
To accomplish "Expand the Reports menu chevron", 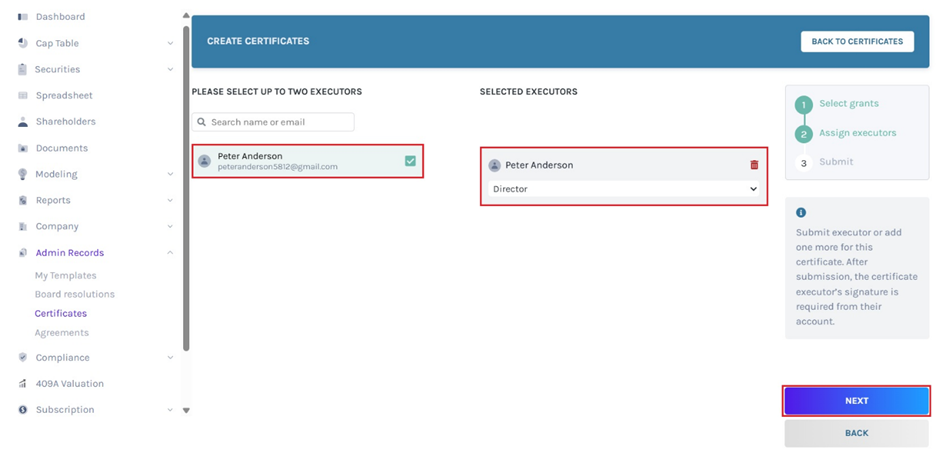I will 170,201.
